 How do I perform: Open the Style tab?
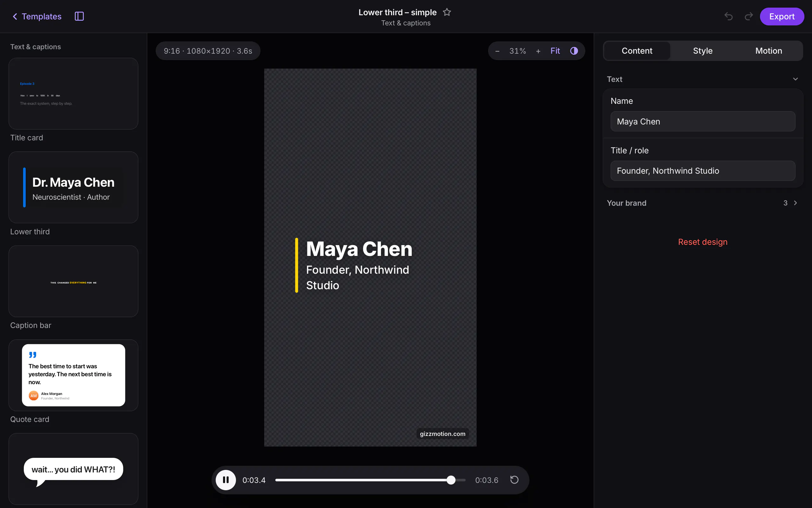pyautogui.click(x=703, y=51)
